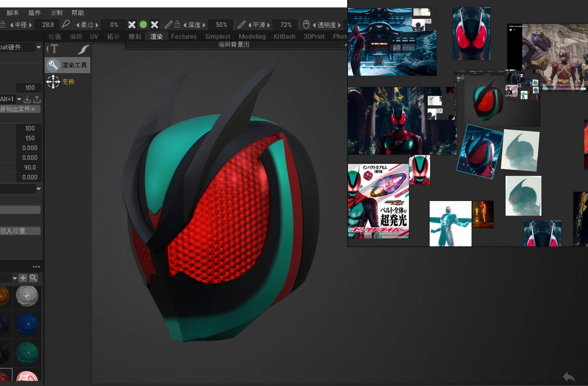Switch to the KitBash tab
The width and height of the screenshot is (588, 386).
pos(285,36)
